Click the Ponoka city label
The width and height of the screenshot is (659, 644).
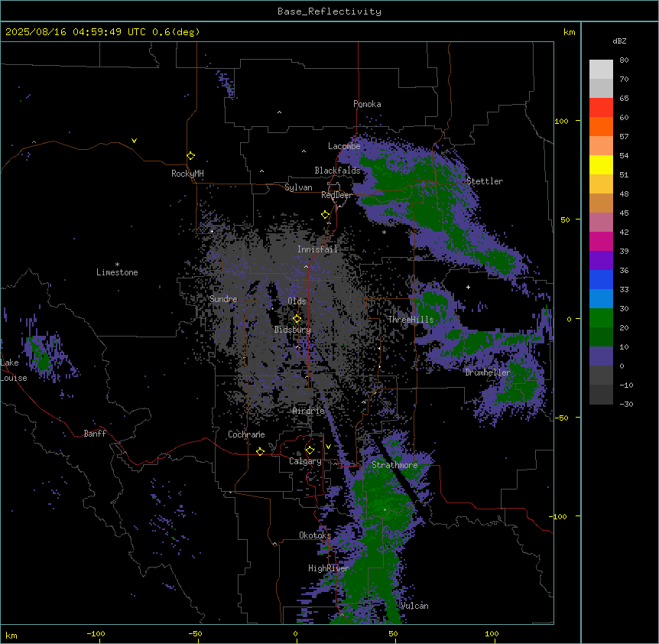(367, 104)
